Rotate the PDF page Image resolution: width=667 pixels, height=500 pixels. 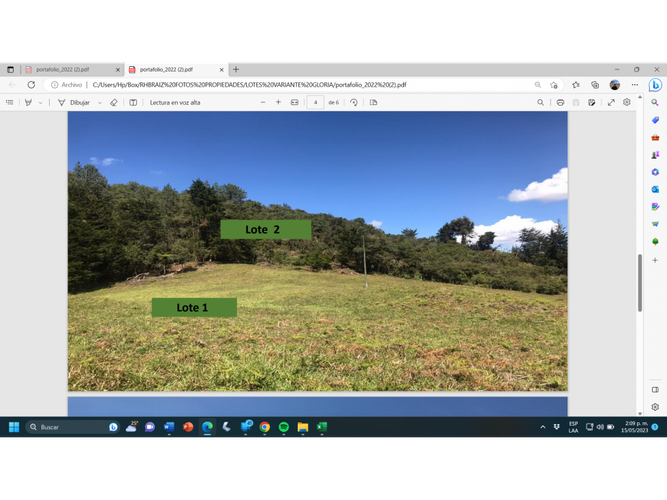coord(354,103)
